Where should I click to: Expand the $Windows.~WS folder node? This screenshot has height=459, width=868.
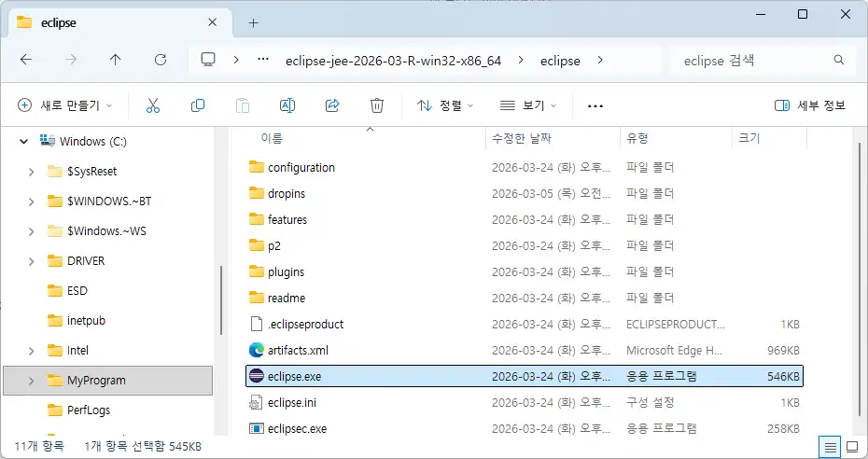[x=31, y=231]
